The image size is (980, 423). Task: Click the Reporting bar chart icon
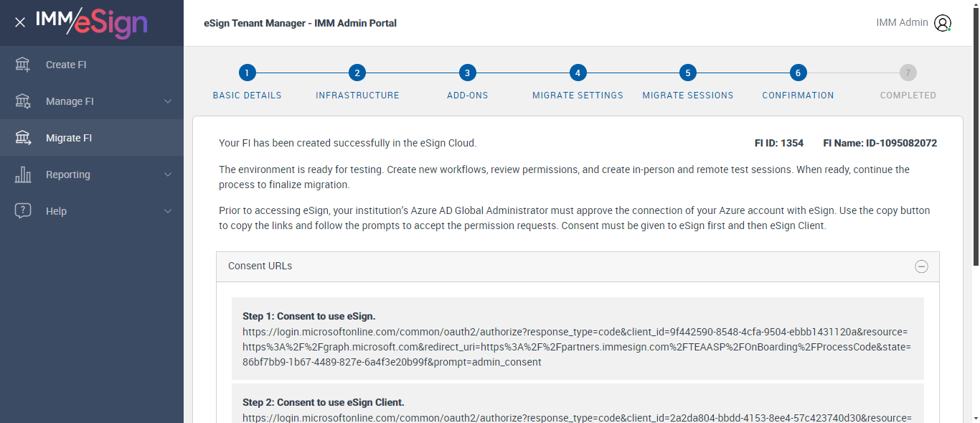(x=23, y=175)
